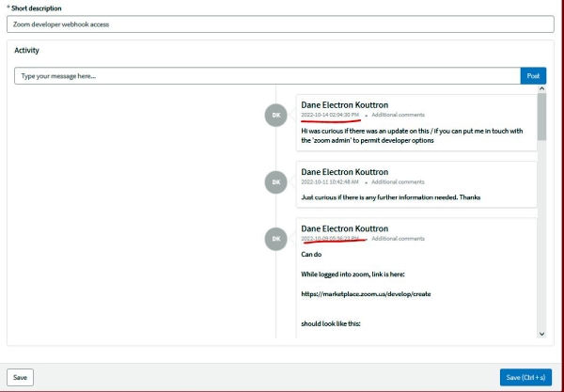Click the 'Can do' comment text
Image resolution: width=564 pixels, height=392 pixels.
(x=311, y=254)
